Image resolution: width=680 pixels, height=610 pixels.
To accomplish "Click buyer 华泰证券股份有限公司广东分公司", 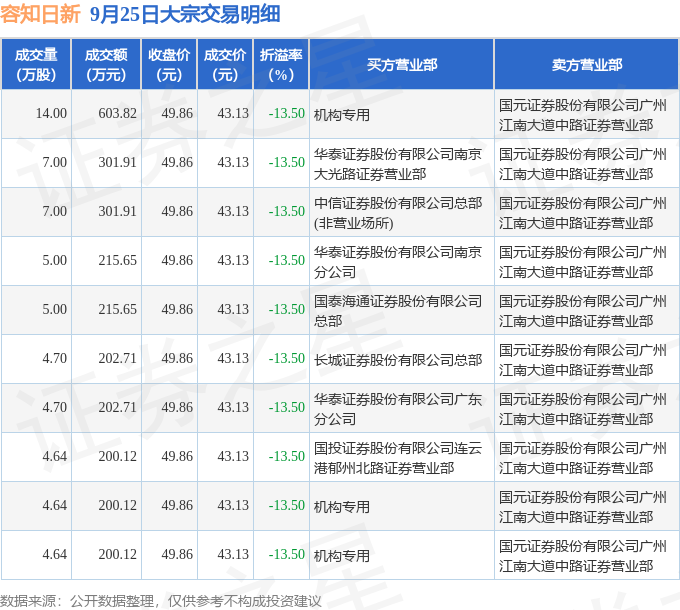I will (x=398, y=408).
